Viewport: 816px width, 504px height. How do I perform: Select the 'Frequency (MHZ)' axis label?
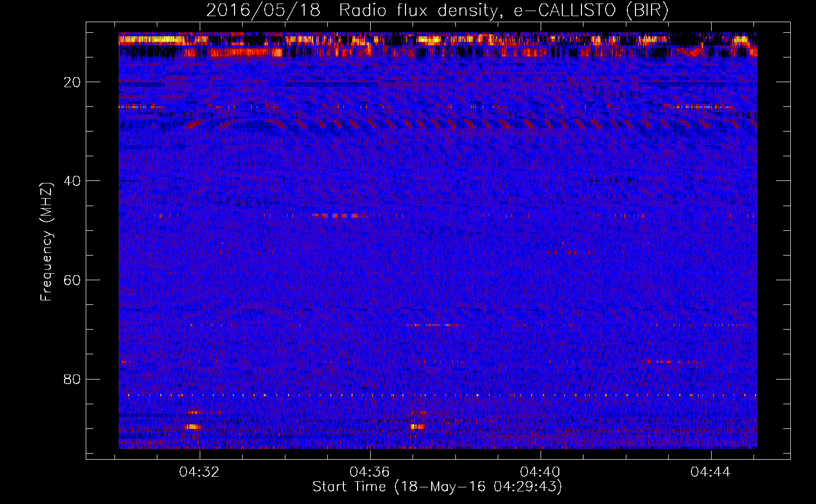[x=46, y=242]
